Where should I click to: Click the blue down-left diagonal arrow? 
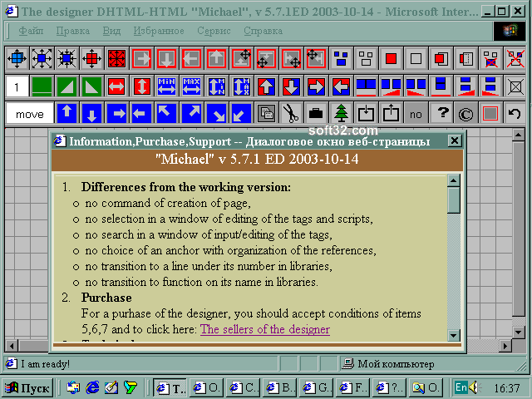coord(241,113)
